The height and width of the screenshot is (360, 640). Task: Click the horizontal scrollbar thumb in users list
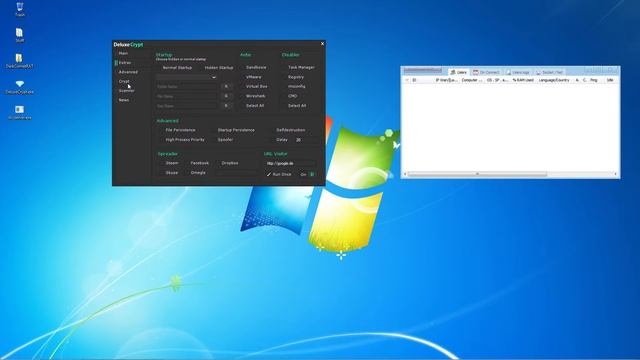click(x=478, y=174)
